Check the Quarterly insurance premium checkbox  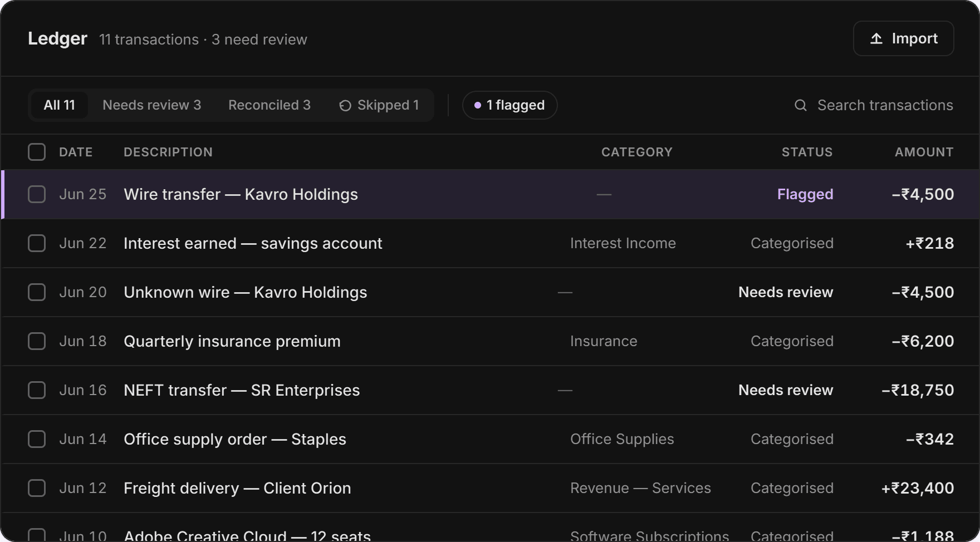37,341
